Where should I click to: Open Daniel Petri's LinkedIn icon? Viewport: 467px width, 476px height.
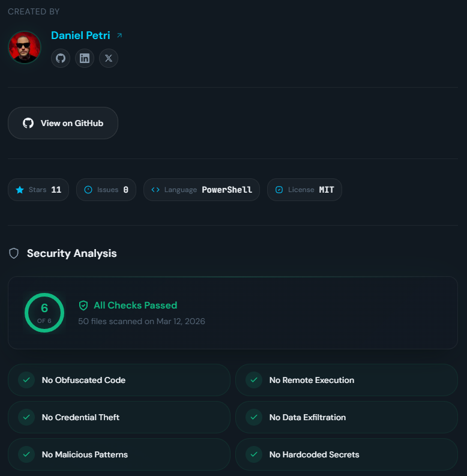pos(85,58)
